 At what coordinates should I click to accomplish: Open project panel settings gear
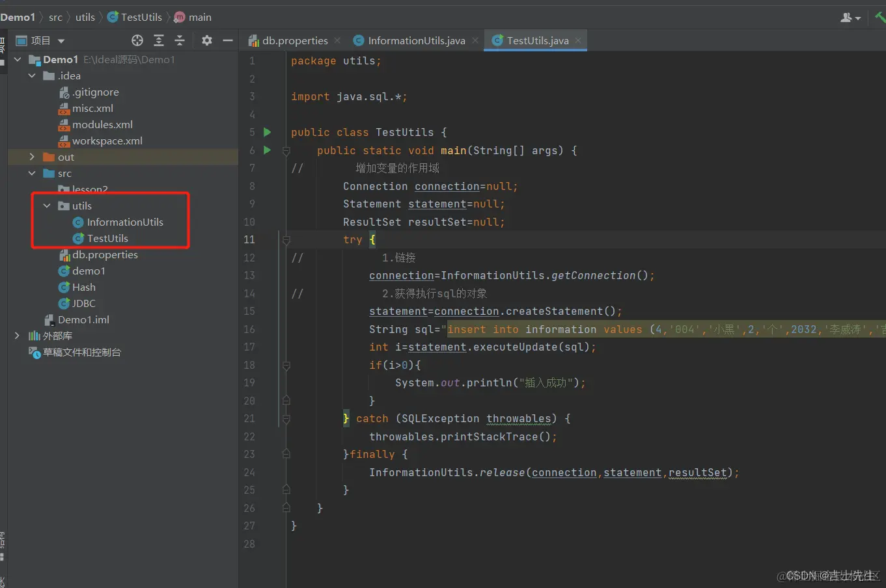207,40
